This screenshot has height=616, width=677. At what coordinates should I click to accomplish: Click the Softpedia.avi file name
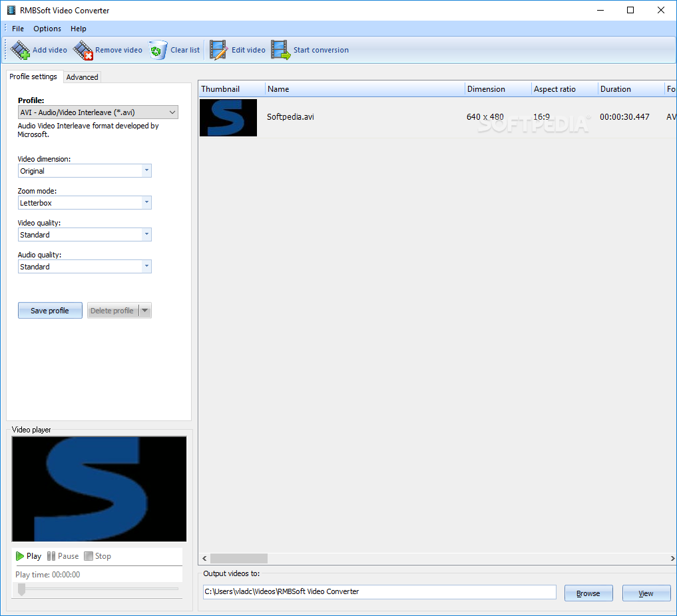(290, 117)
